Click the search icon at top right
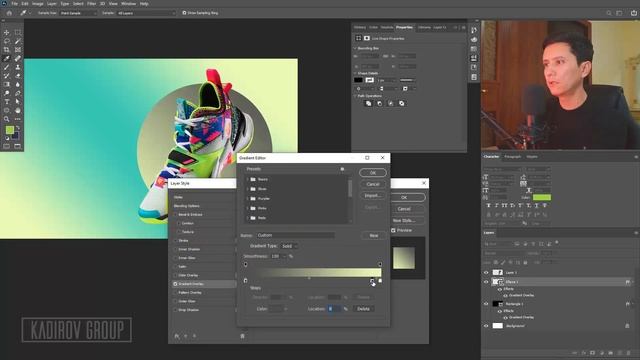 tap(609, 13)
